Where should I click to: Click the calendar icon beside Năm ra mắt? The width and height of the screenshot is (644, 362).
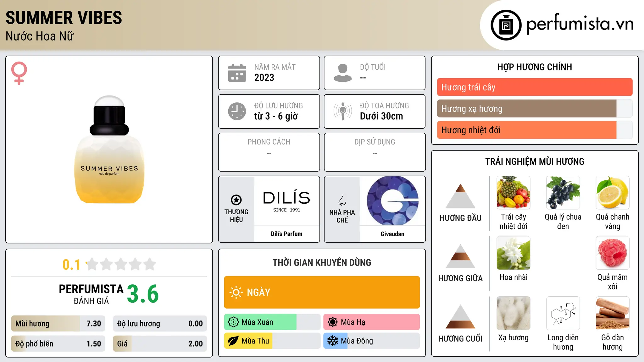click(237, 73)
